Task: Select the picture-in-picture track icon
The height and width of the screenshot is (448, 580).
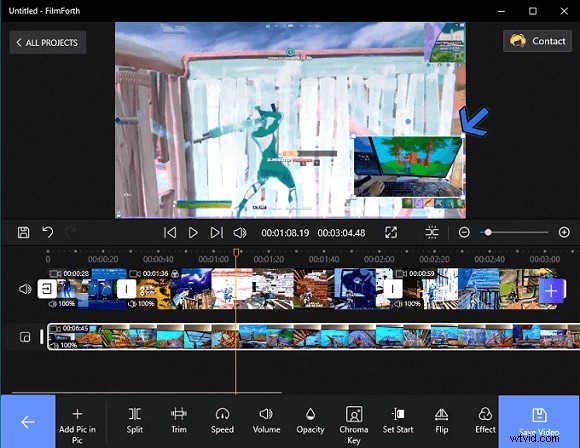Action: click(x=25, y=337)
